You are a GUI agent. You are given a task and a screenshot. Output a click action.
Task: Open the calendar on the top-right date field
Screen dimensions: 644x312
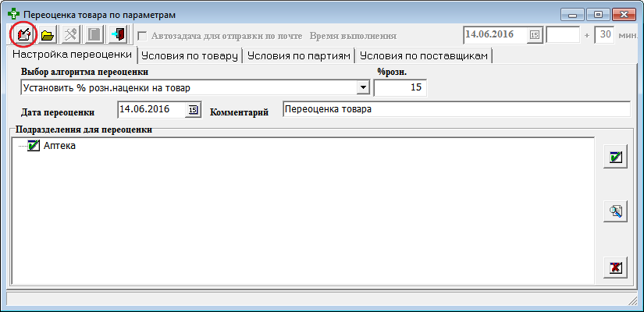tap(535, 35)
